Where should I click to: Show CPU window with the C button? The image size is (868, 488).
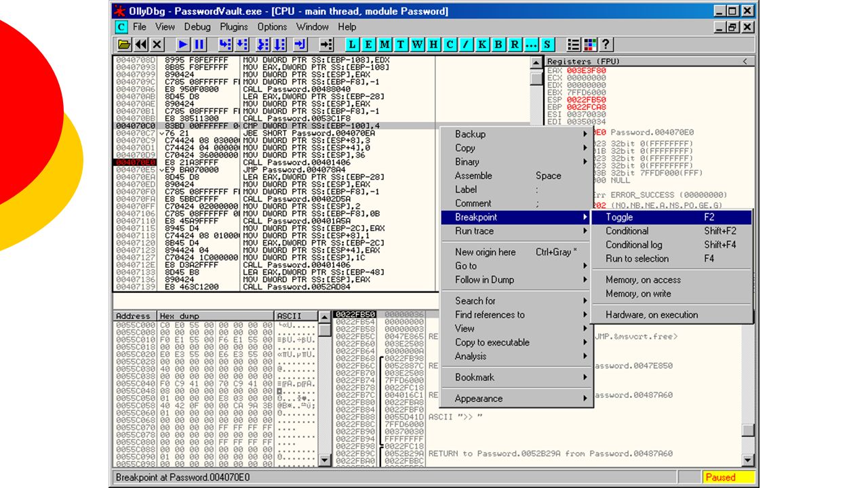(450, 44)
